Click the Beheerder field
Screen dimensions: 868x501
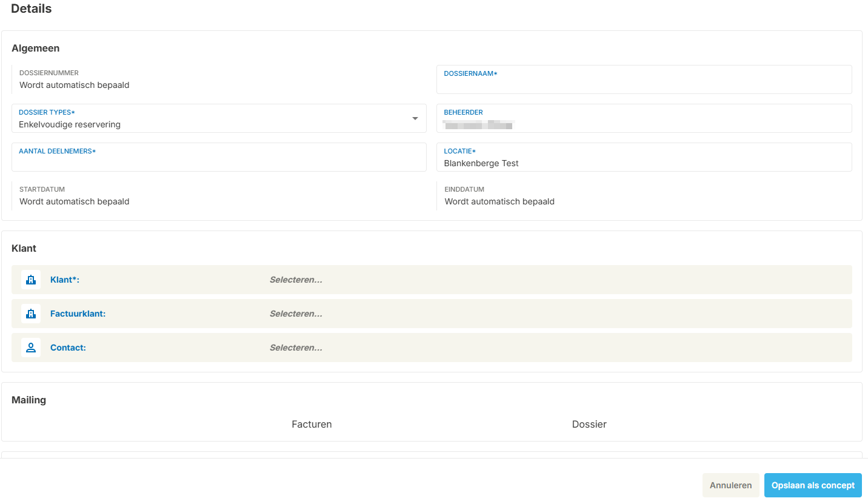pyautogui.click(x=644, y=118)
